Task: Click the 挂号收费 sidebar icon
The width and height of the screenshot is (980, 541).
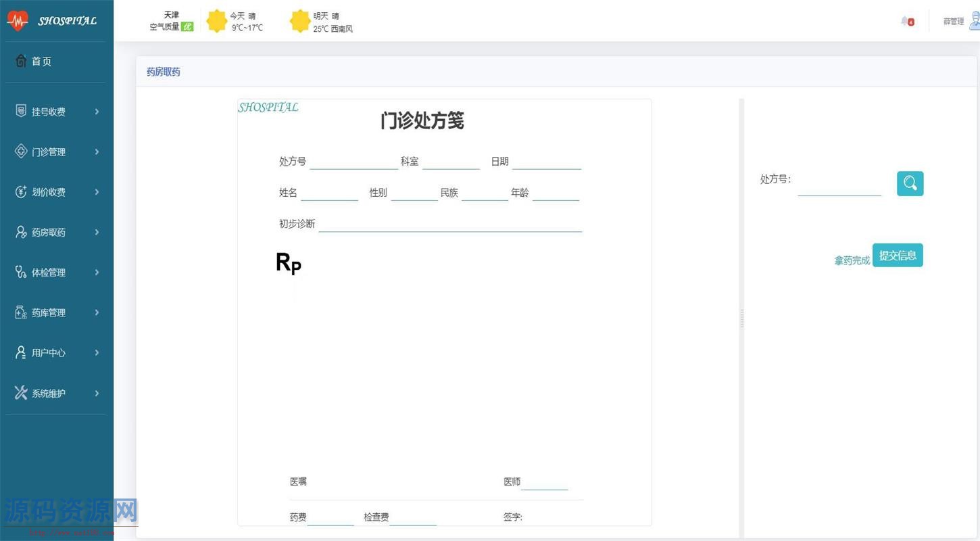Action: tap(21, 111)
